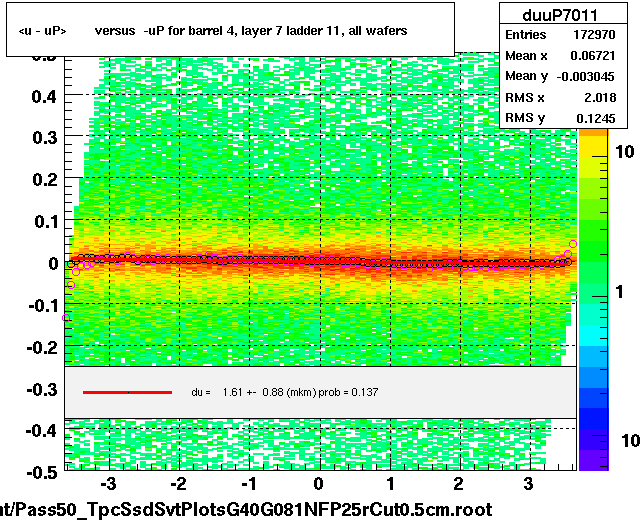The height and width of the screenshot is (523, 640).
Task: Click the y-axis label -0.1
Action: (42, 305)
